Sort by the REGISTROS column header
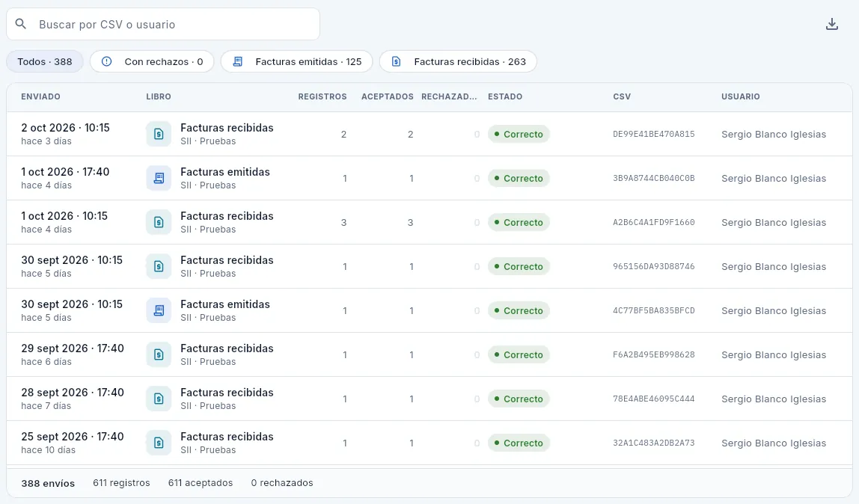This screenshot has height=504, width=859. click(x=322, y=96)
